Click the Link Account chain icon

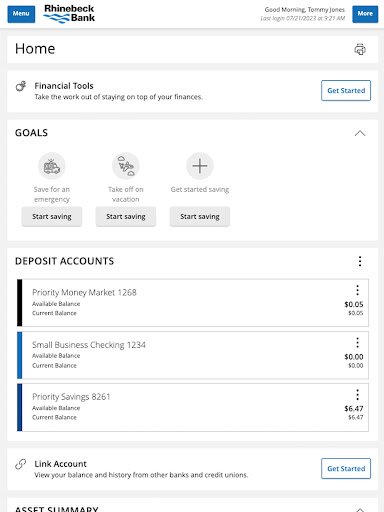(x=21, y=464)
